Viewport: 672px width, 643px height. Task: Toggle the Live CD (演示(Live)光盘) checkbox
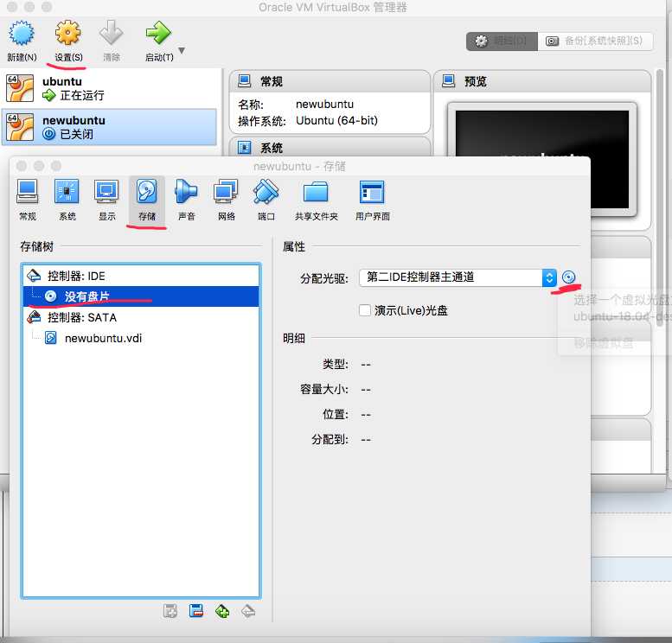(x=365, y=310)
